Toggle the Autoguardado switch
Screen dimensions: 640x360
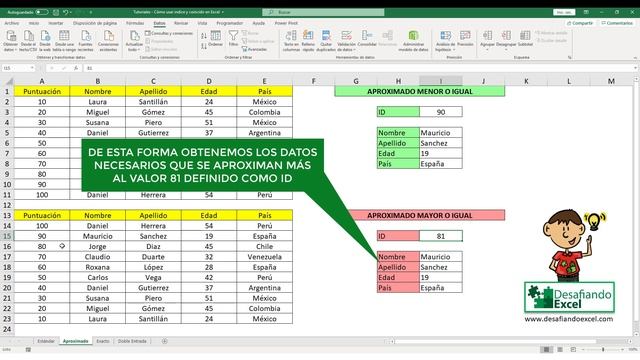[42, 12]
